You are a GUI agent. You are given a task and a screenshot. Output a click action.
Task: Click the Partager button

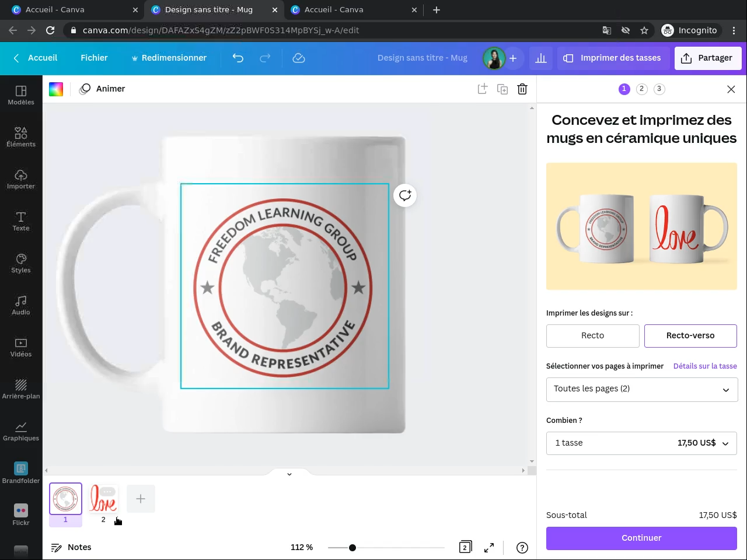click(707, 58)
